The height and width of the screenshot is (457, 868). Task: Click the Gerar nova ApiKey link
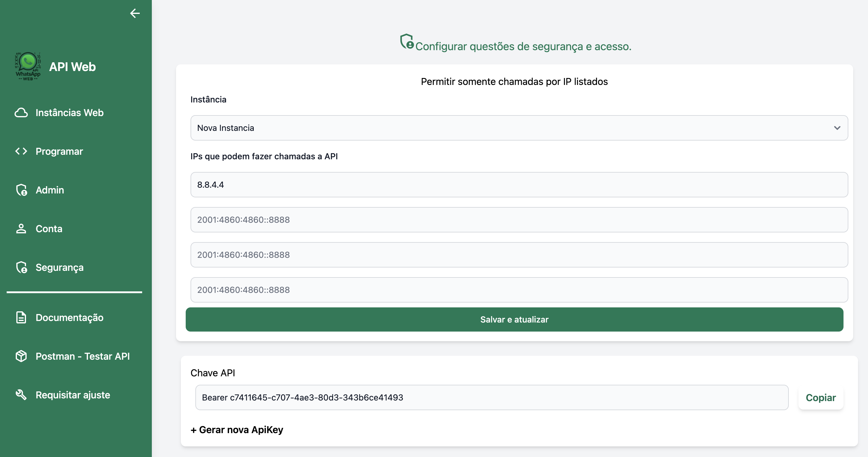237,430
